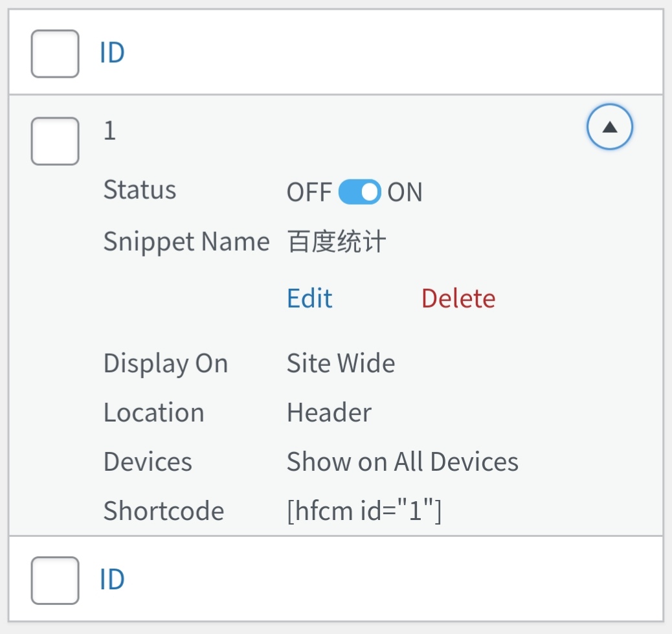Screen dimensions: 672x634
Task: Click the Shortcode field label
Action: click(x=164, y=511)
